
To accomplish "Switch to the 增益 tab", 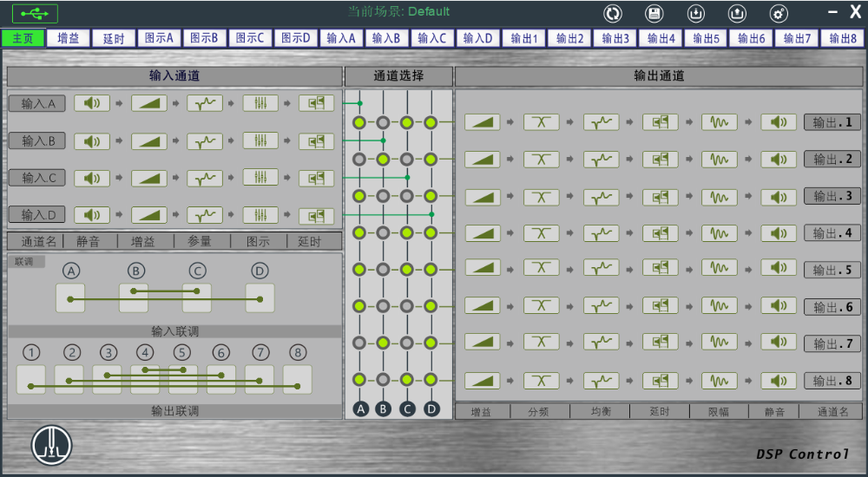I will (x=68, y=38).
